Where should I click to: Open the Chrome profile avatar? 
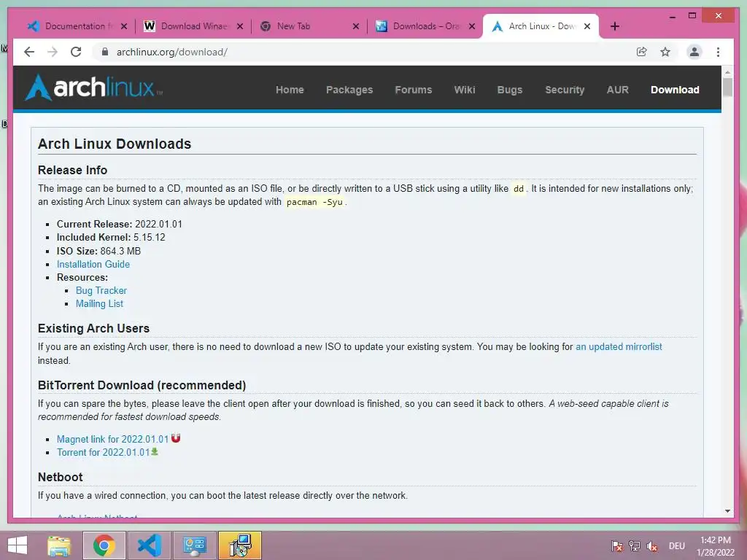point(694,52)
